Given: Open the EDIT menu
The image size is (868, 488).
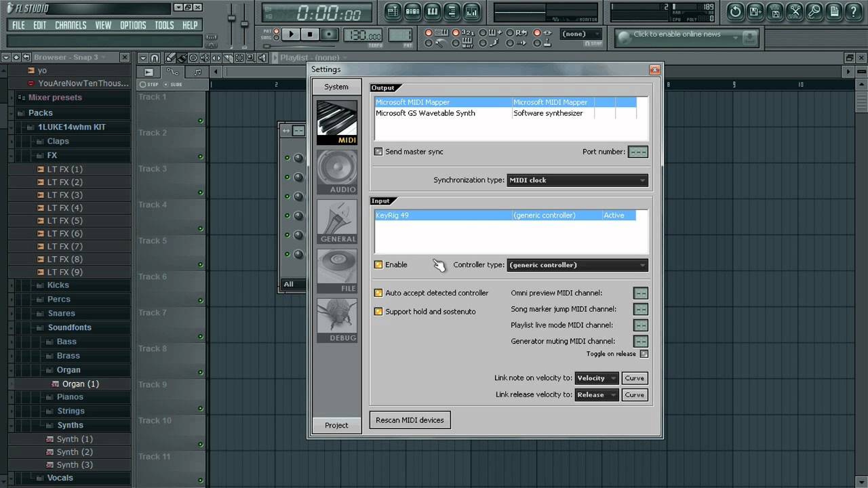Looking at the screenshot, I should click(x=40, y=25).
